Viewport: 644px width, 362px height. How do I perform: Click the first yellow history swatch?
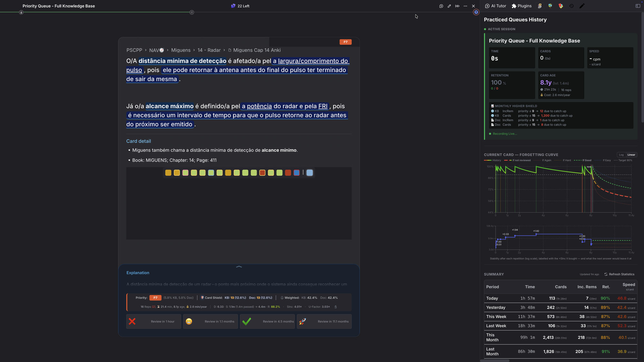168,173
